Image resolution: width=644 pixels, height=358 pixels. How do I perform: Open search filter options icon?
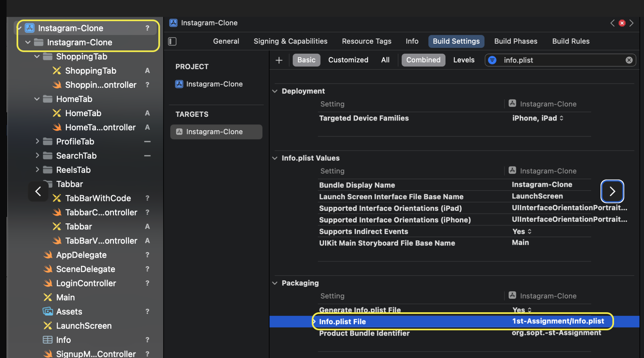(x=492, y=60)
